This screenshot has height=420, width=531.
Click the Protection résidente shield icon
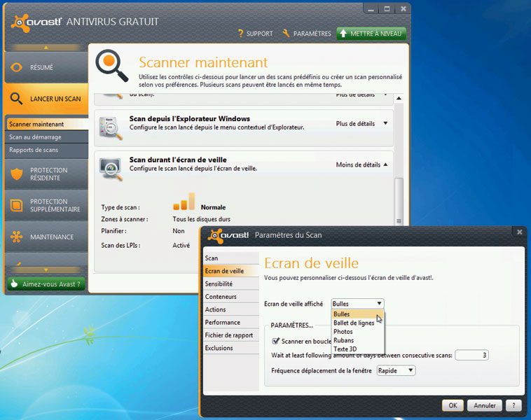point(17,174)
